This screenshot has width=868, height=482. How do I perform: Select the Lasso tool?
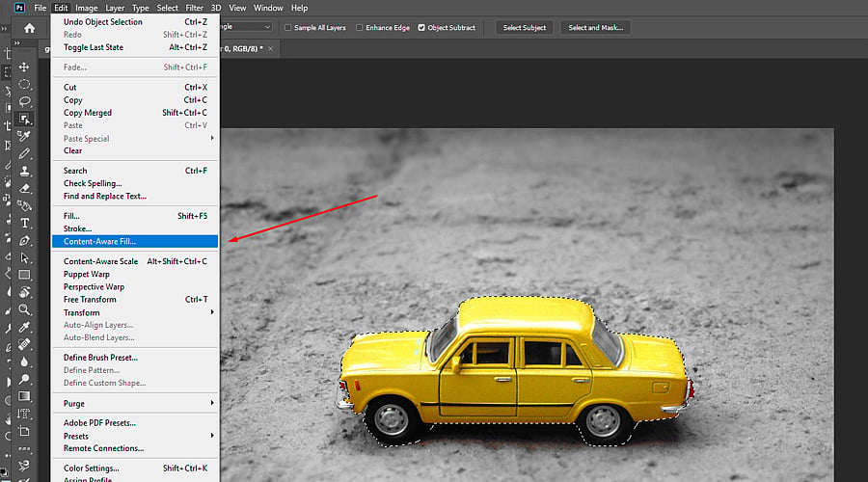(x=24, y=101)
